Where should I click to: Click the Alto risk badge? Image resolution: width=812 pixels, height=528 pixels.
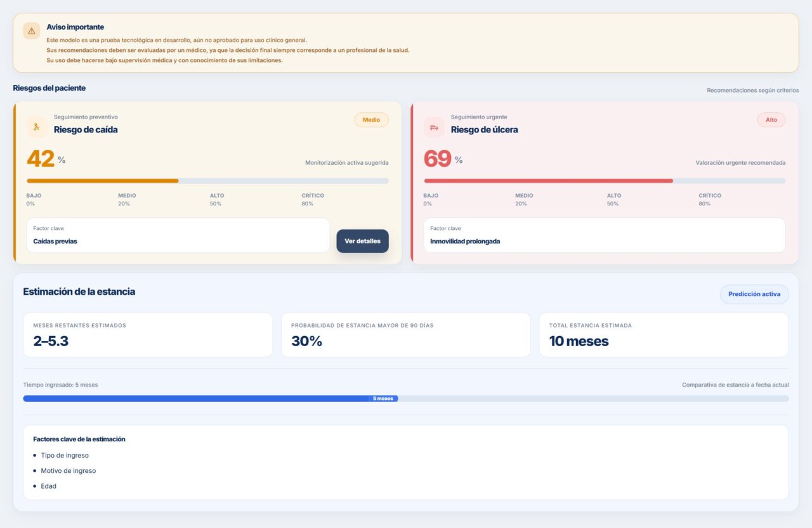click(x=771, y=120)
